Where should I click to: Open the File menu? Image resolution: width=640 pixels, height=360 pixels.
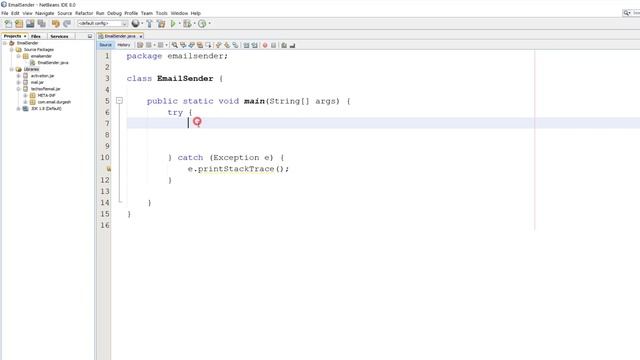tap(5, 13)
